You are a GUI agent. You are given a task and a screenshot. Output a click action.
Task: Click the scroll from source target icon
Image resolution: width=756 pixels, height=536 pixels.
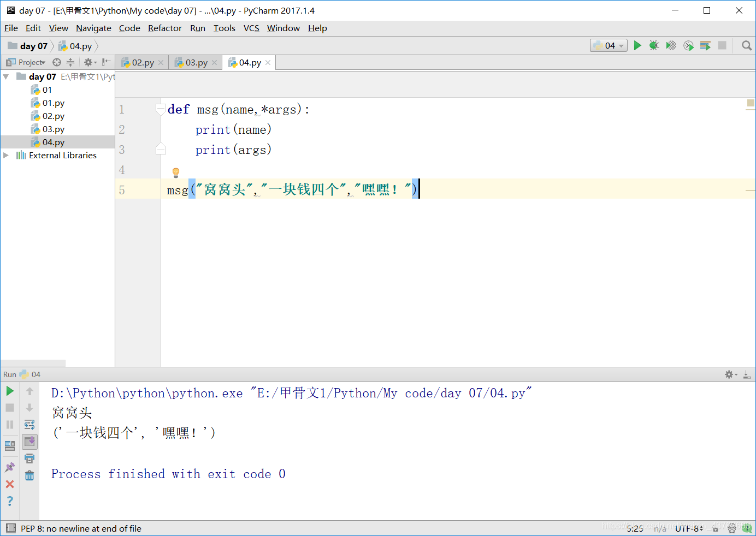pyautogui.click(x=57, y=62)
